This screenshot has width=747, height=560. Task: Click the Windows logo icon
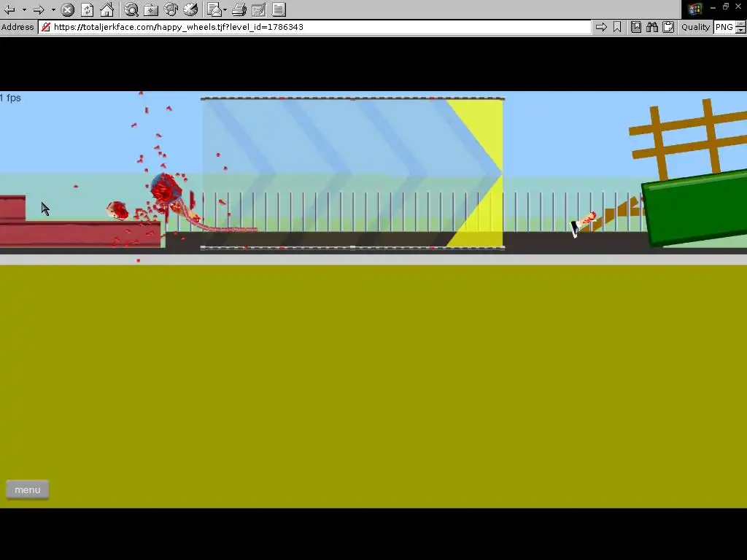[x=694, y=9]
